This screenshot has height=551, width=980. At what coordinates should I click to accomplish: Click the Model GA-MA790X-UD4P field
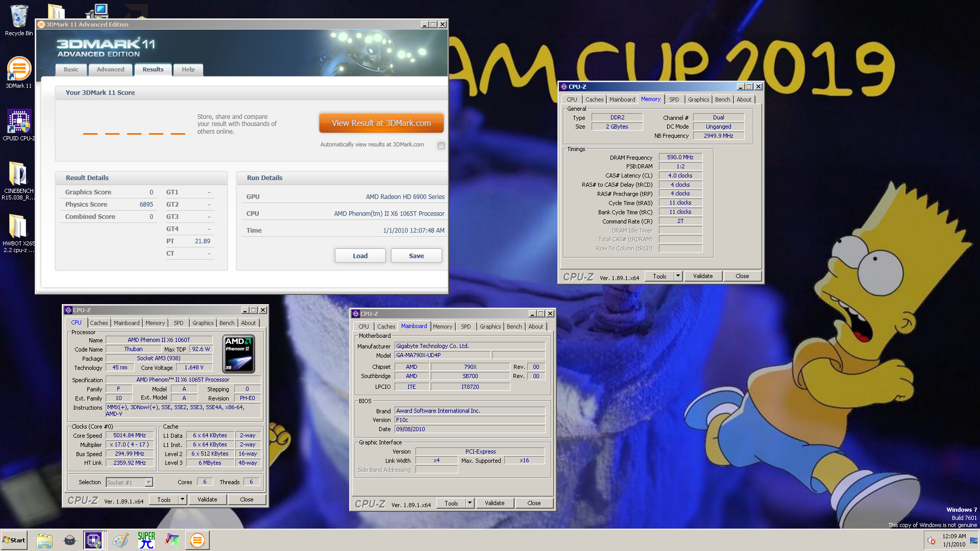tap(443, 355)
